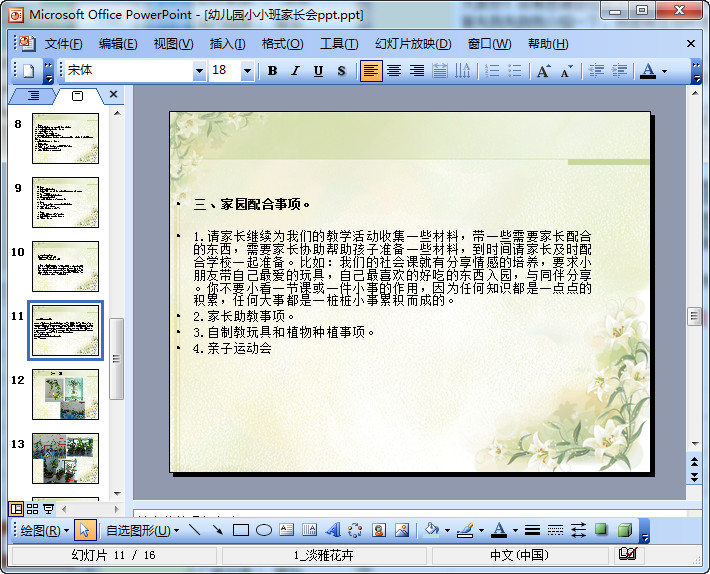Insert a horizontal Text Box
The image size is (710, 574).
click(287, 530)
